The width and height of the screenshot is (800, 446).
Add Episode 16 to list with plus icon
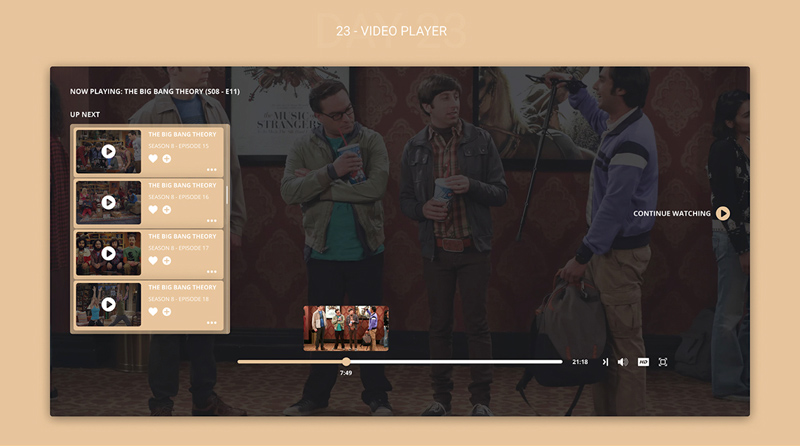click(167, 210)
